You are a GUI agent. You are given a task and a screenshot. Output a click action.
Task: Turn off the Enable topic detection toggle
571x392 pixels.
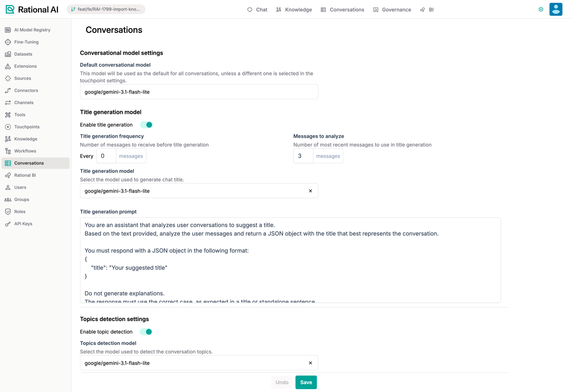[146, 332]
